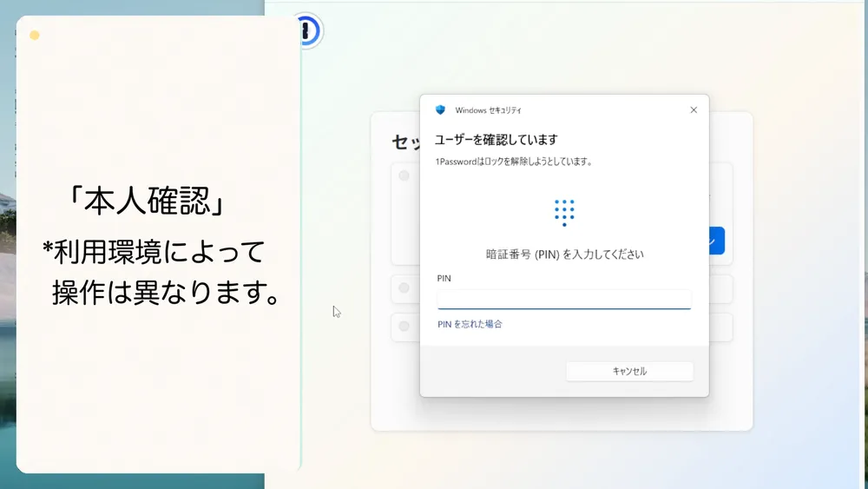Click the "暗証番号 (PIN) を入力してください" prompt
Screen dimensions: 868x489
565,254
